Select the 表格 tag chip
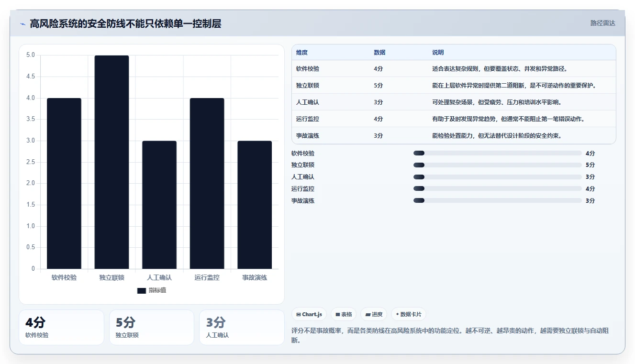635x364 pixels. click(x=344, y=314)
